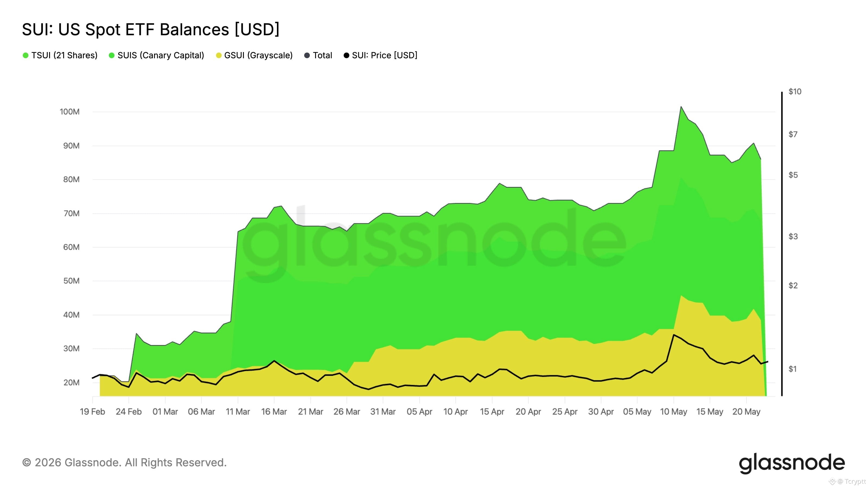Click the 20 May date label
The height and width of the screenshot is (488, 868).
click(746, 412)
